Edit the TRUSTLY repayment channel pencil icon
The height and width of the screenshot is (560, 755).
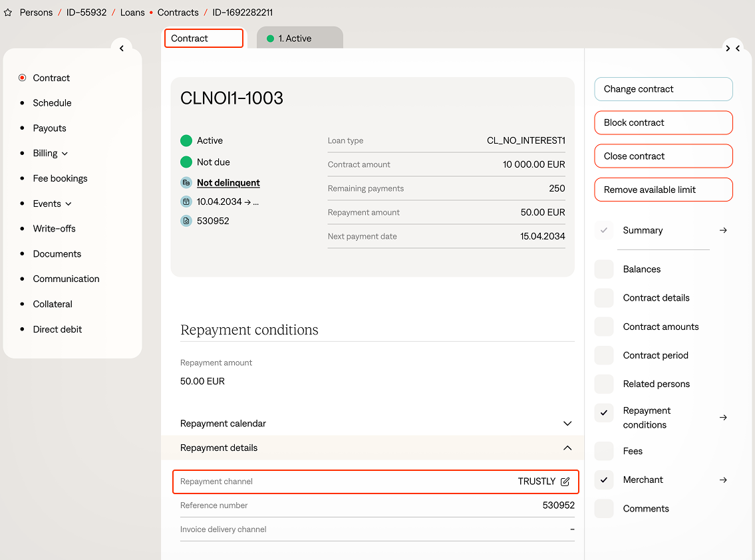click(565, 482)
